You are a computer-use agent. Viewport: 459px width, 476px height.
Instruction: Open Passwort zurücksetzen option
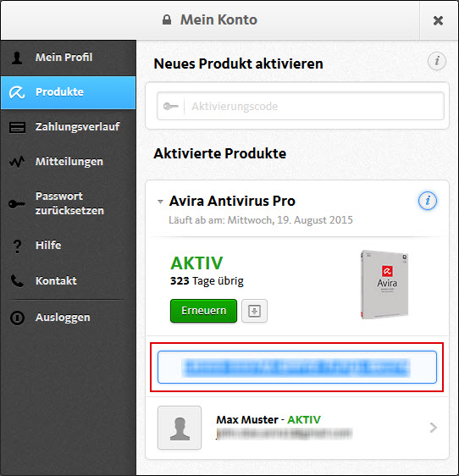click(68, 203)
